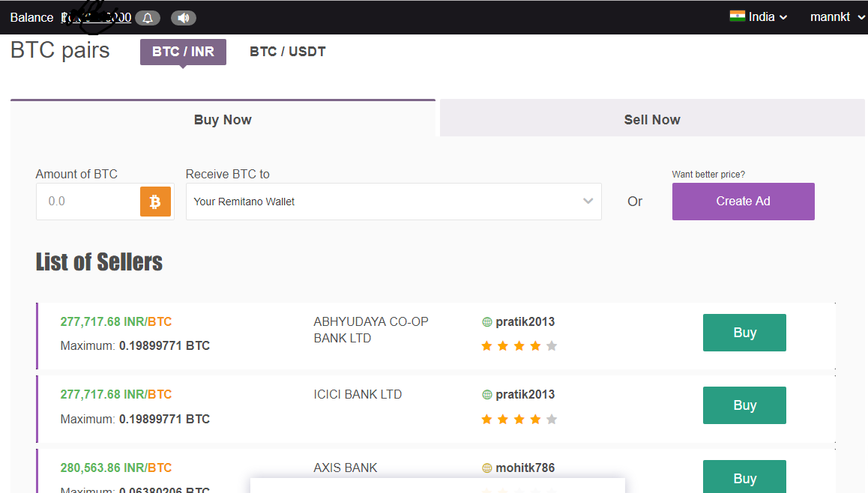Open the notifications bell icon
The width and height of the screenshot is (868, 493).
148,18
